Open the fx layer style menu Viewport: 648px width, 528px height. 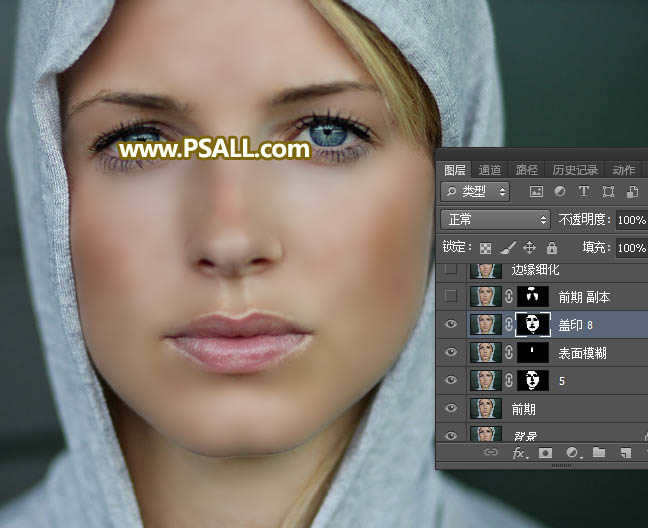tap(519, 453)
